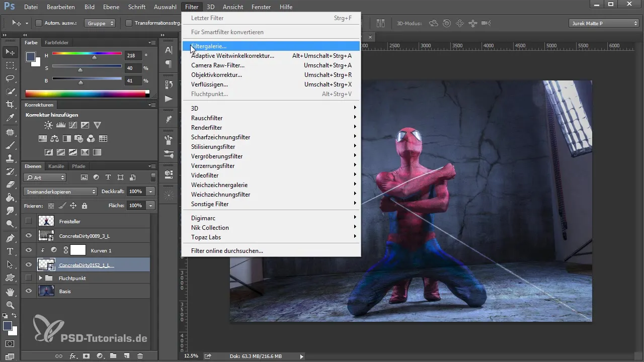Image resolution: width=644 pixels, height=362 pixels.
Task: Toggle visibility of Fluchtpunkt group
Action: pos(29,278)
